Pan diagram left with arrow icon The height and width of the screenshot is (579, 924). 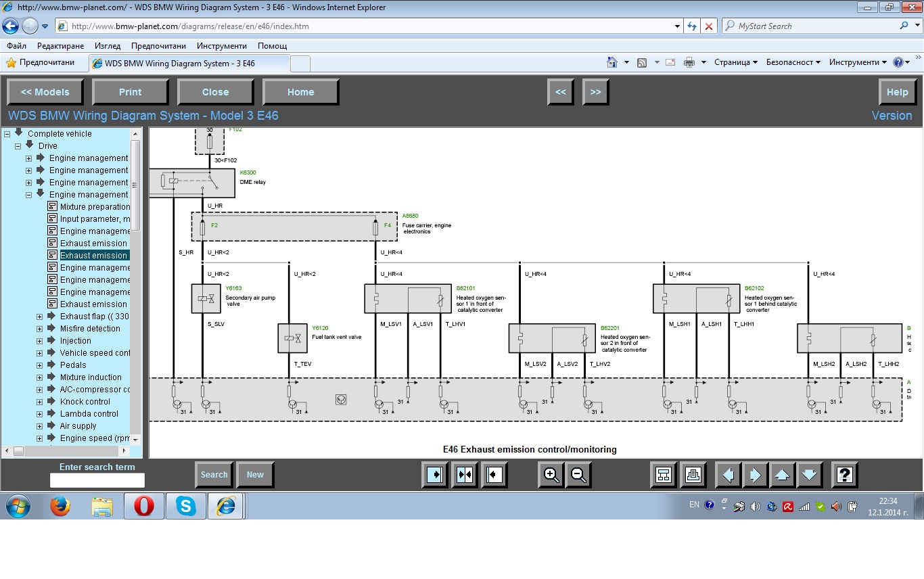click(729, 475)
